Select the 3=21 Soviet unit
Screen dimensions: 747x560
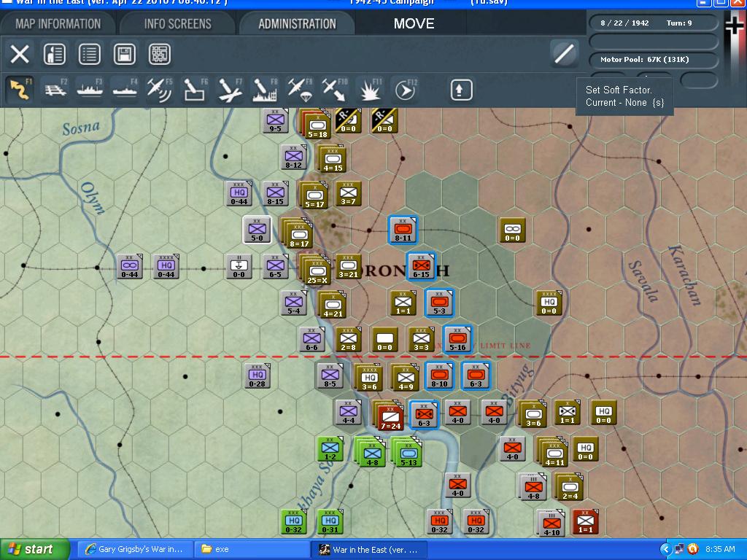pos(348,265)
